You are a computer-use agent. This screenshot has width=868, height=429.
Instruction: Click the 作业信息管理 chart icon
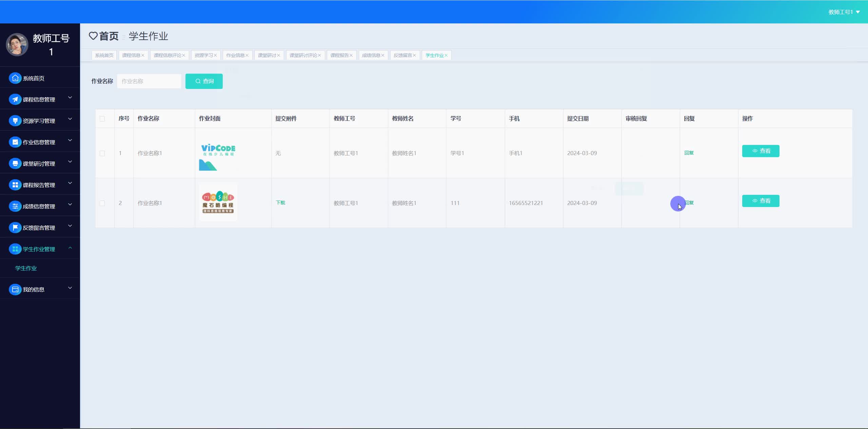coord(15,142)
